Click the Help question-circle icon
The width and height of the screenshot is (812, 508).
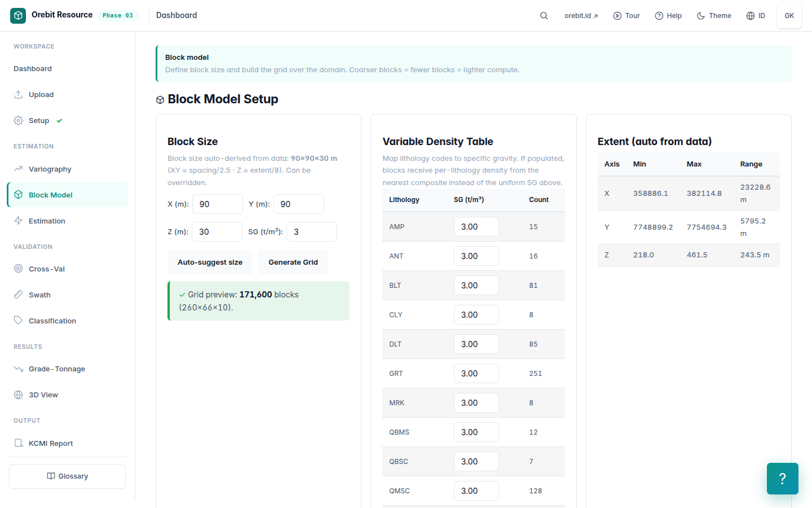tap(659, 16)
